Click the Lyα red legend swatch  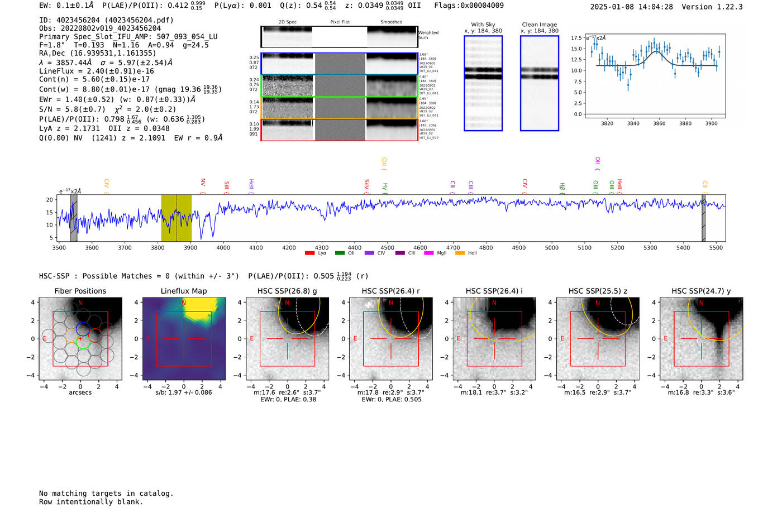click(309, 253)
